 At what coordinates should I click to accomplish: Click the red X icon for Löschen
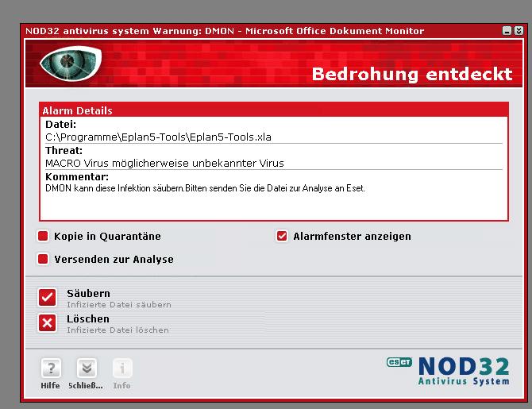point(47,322)
